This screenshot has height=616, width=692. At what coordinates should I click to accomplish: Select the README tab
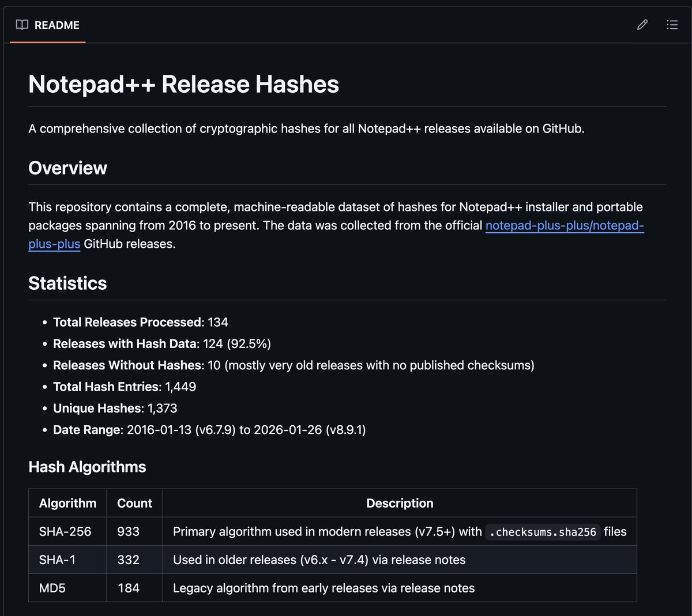click(x=48, y=25)
